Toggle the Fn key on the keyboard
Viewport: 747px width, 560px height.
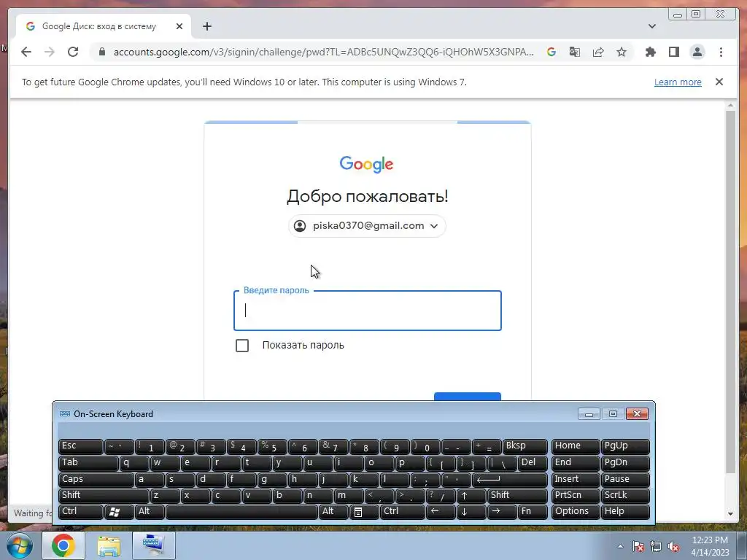(x=532, y=511)
